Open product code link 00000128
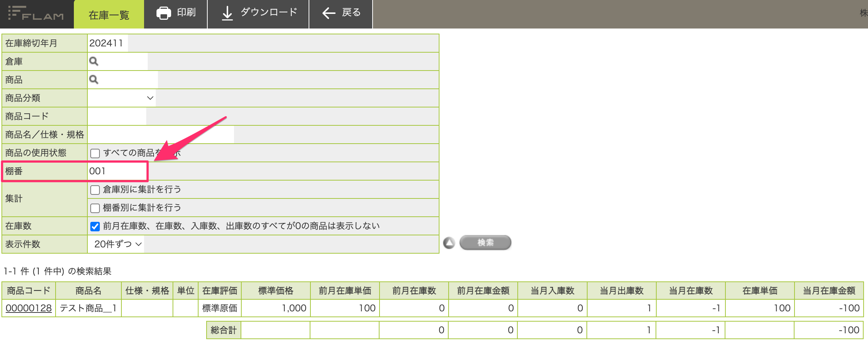The height and width of the screenshot is (345, 868). coord(29,308)
